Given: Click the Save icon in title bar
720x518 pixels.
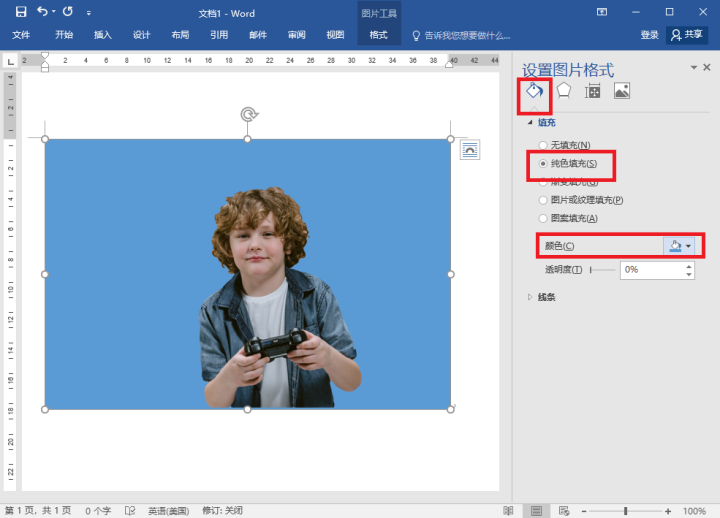Looking at the screenshot, I should click(x=20, y=12).
